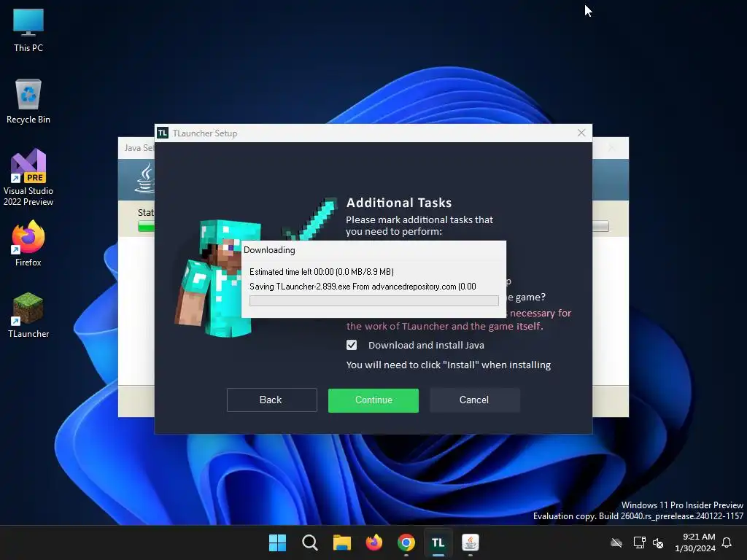Open the notifications bell
Screen dimensions: 747x560
click(727, 542)
